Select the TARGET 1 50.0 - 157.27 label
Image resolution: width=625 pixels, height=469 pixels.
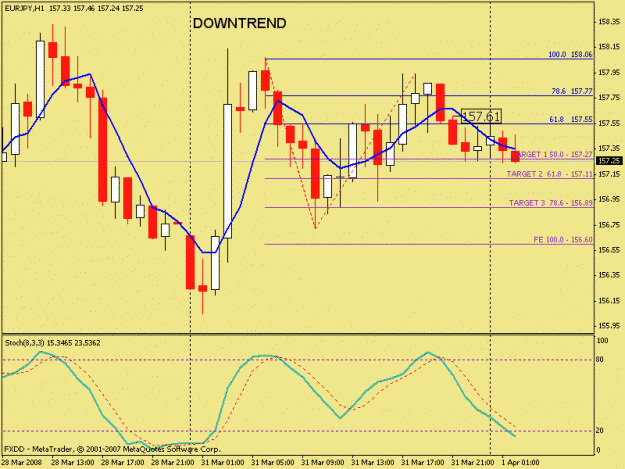coord(552,154)
